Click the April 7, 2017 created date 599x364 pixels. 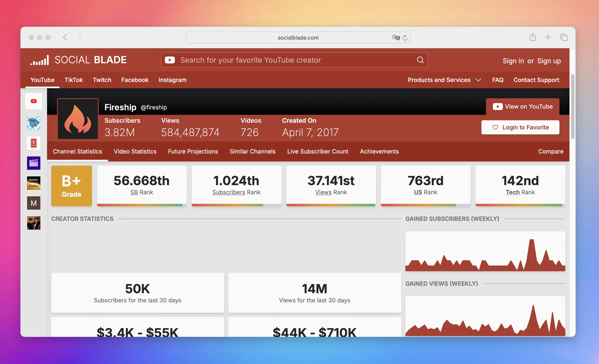coord(310,133)
